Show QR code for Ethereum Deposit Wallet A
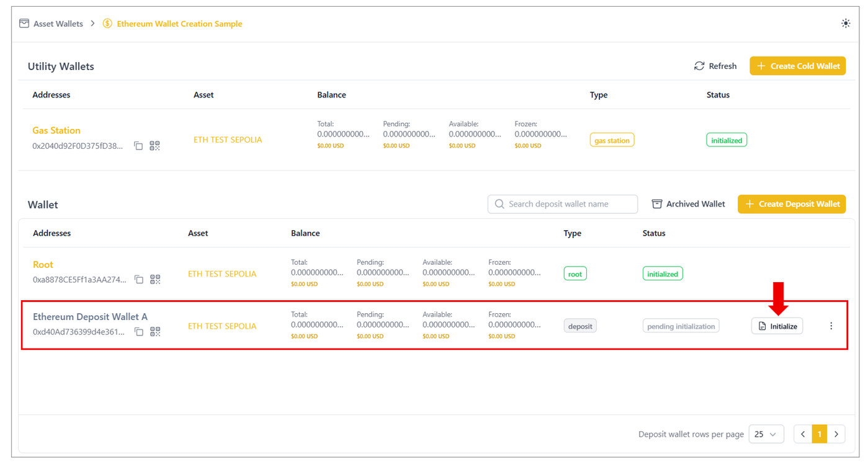868x467 pixels. (x=155, y=332)
